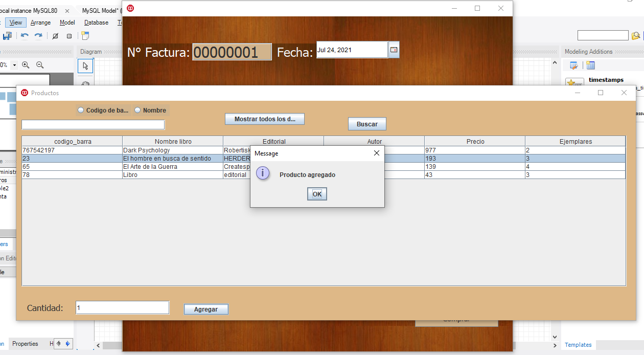Toggle the page guides icon in Workbench toolbar
Viewport: 644px width, 355px height.
[x=55, y=36]
